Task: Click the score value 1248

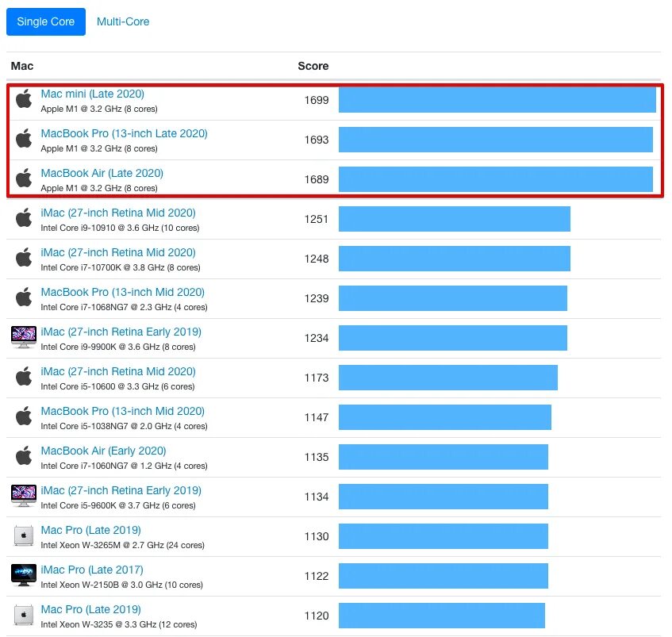Action: tap(317, 259)
